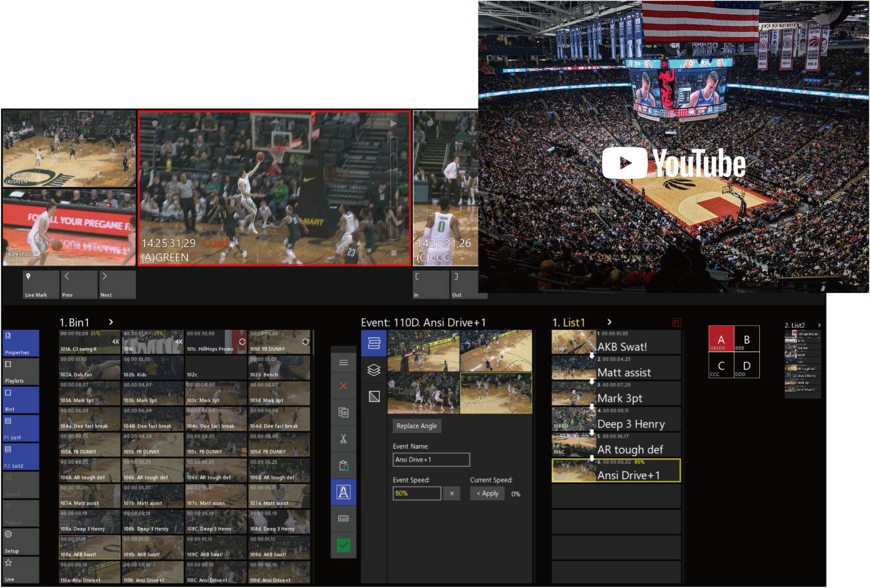This screenshot has width=870, height=588.
Task: Select List1 item 6 Ansi Drive+1
Action: [x=616, y=470]
